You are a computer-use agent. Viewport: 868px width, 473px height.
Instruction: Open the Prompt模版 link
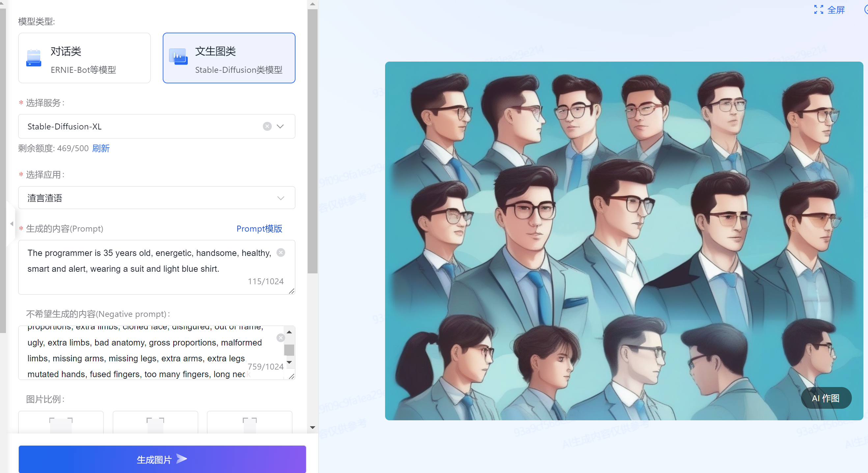(259, 228)
